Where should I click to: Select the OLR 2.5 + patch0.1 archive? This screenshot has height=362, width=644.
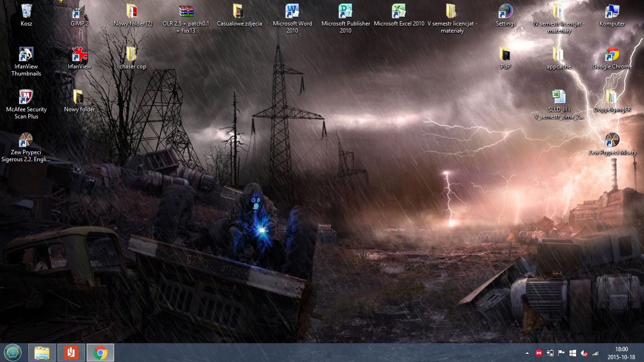[x=186, y=19]
